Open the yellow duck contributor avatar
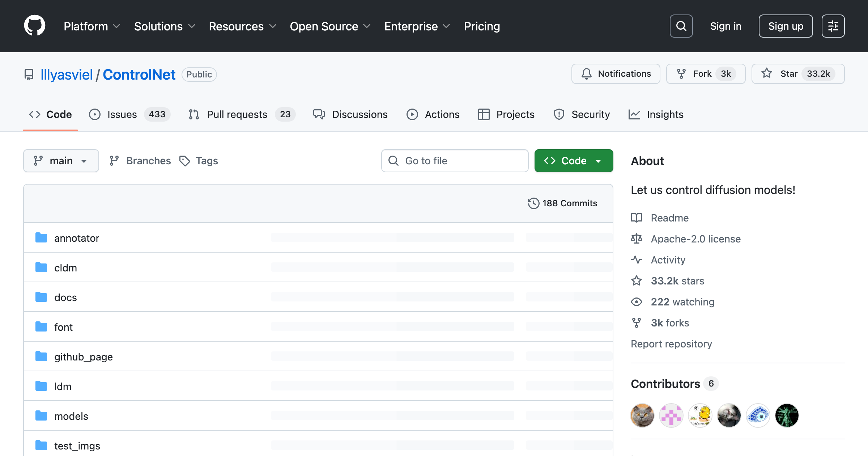 tap(700, 415)
